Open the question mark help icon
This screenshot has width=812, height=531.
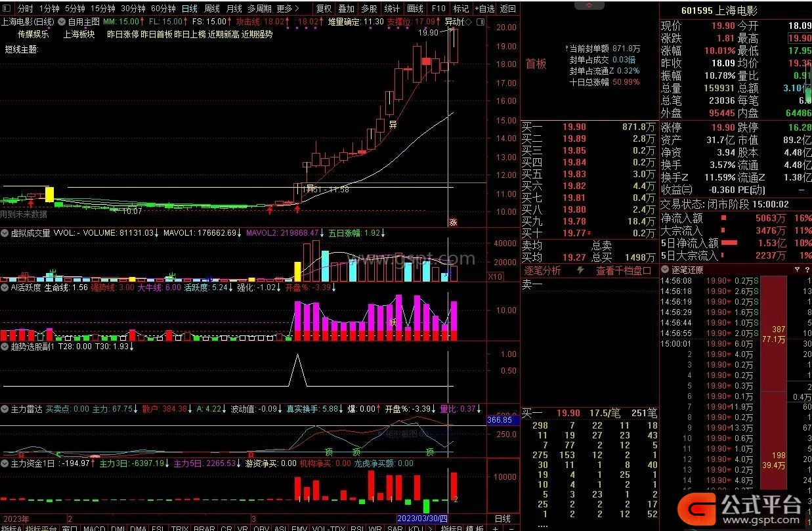click(x=806, y=270)
